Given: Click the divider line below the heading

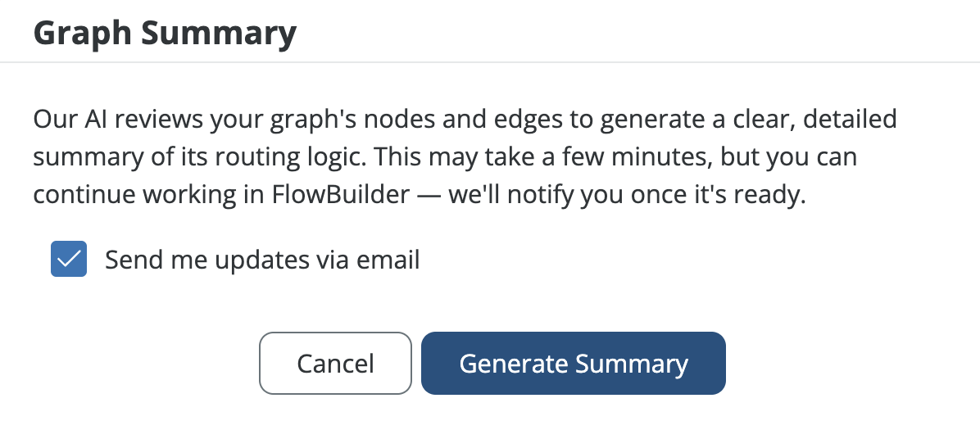Looking at the screenshot, I should pyautogui.click(x=490, y=62).
